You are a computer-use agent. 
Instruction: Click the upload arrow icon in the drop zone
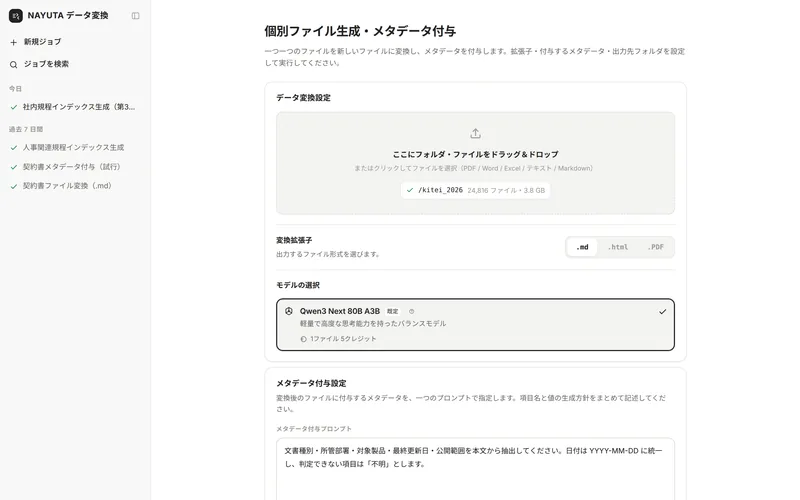[x=475, y=134]
